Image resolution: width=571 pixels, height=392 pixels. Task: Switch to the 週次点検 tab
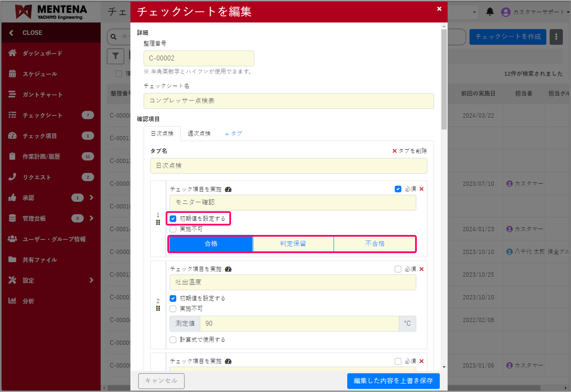click(199, 134)
